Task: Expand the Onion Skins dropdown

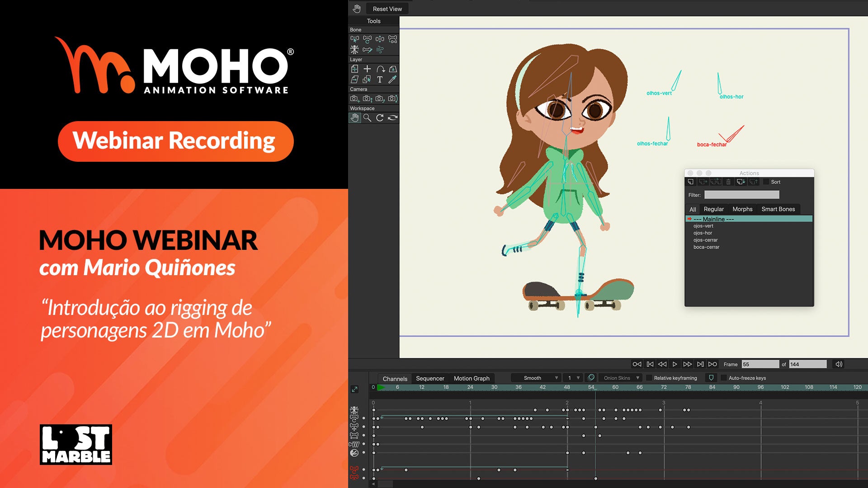Action: pyautogui.click(x=621, y=378)
